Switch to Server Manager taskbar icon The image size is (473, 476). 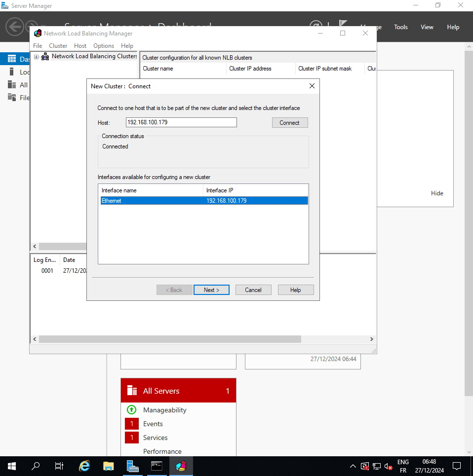pos(132,466)
